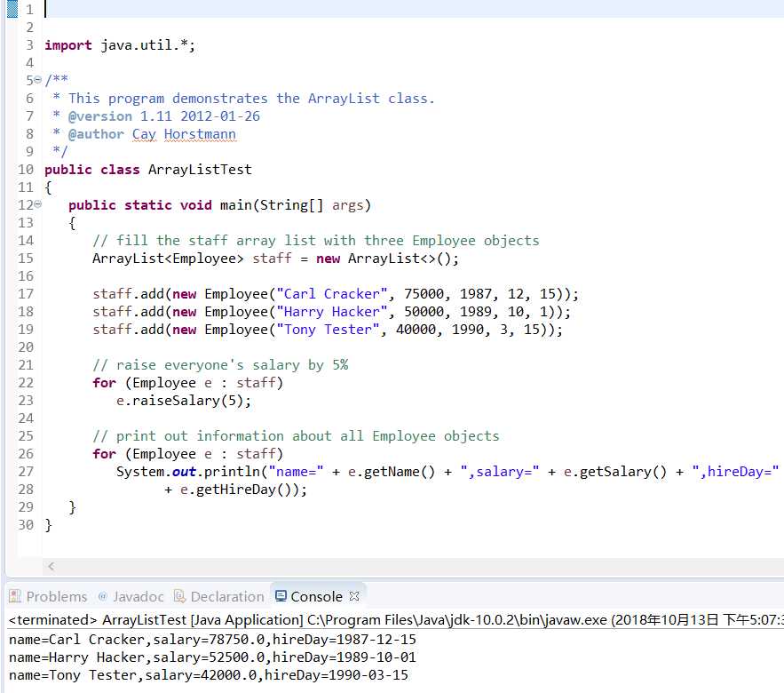
Task: Click the 'import' keyword on line 3
Action: click(x=68, y=45)
